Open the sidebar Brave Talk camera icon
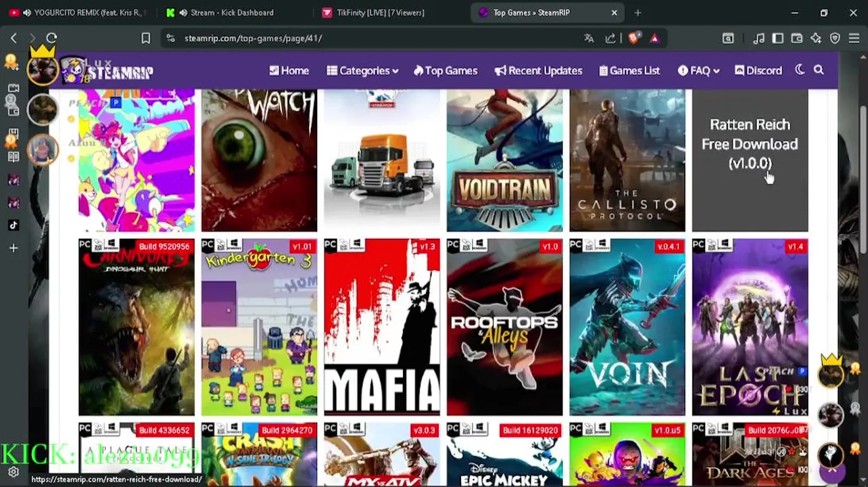This screenshot has width=868, height=487. pyautogui.click(x=14, y=88)
